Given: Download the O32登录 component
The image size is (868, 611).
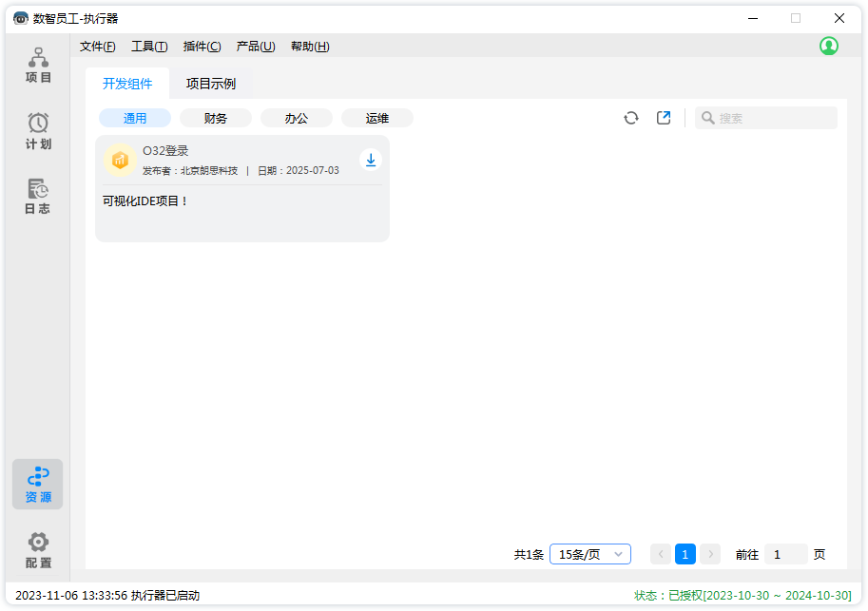Looking at the screenshot, I should click(371, 160).
